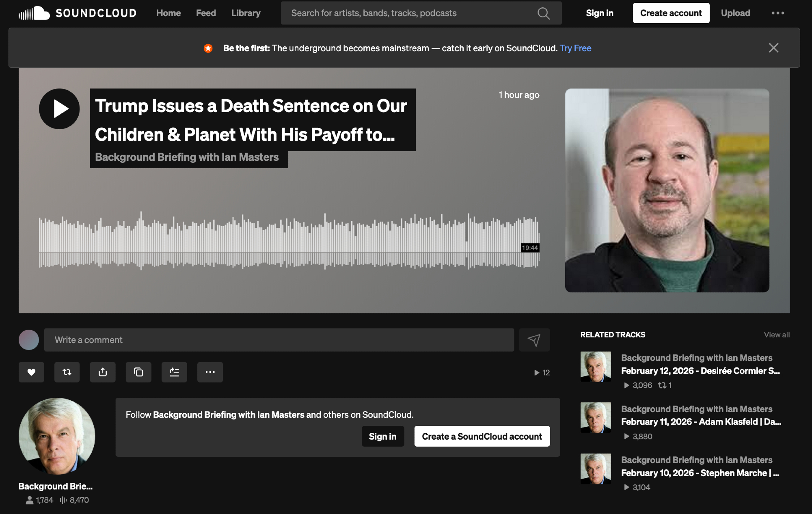Click the copy link icon
Image resolution: width=812 pixels, height=514 pixels.
[x=138, y=372]
